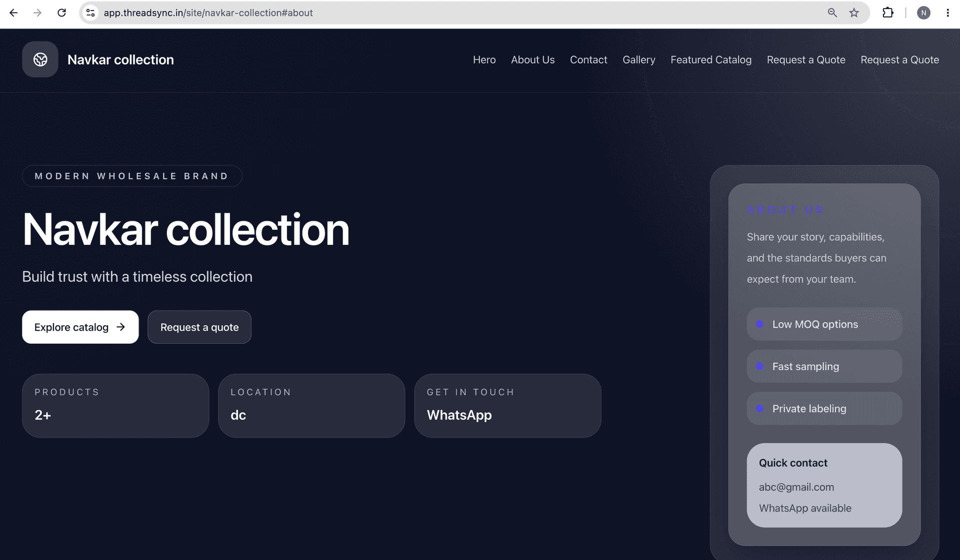Click the WhatsApp available text
Viewport: 960px width, 560px height.
click(805, 508)
